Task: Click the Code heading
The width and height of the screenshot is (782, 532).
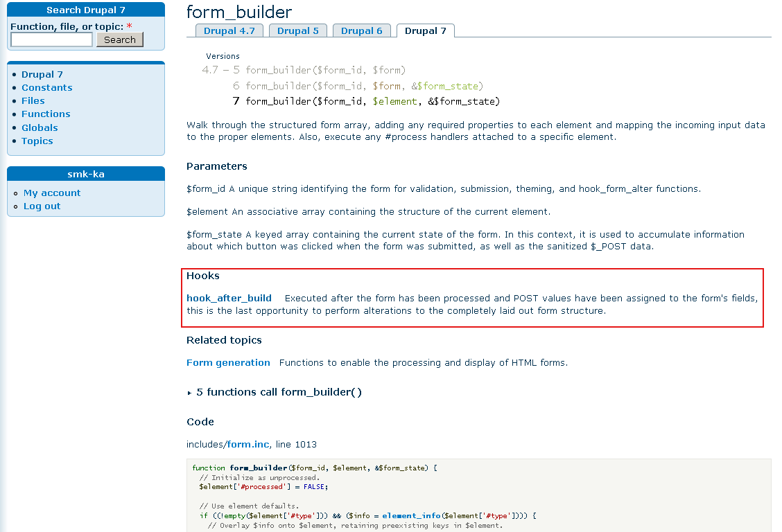Action: point(200,422)
